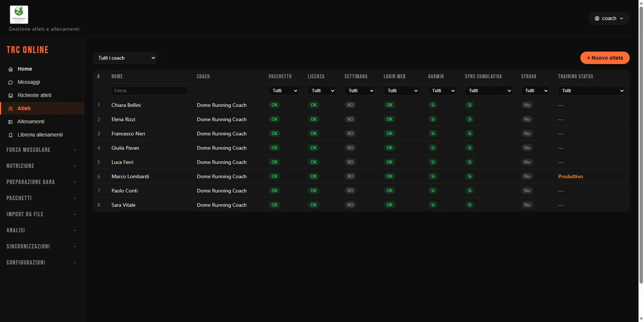This screenshot has width=644, height=322.
Task: Open the coach account menu chevron
Action: [621, 19]
